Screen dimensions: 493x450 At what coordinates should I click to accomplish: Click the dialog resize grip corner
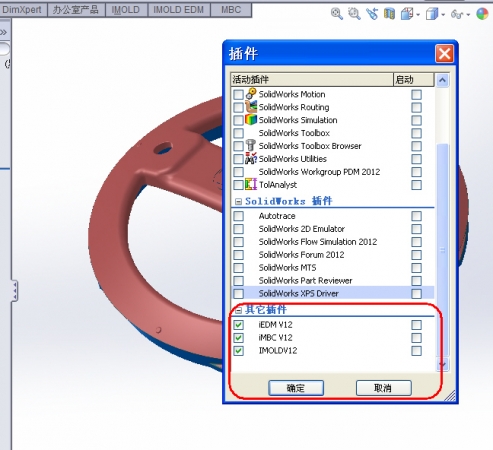click(x=450, y=396)
